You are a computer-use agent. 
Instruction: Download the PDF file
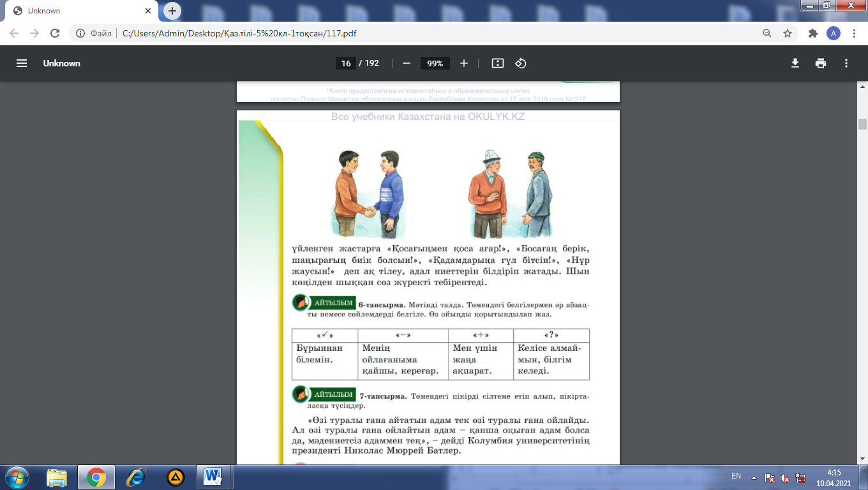point(795,63)
